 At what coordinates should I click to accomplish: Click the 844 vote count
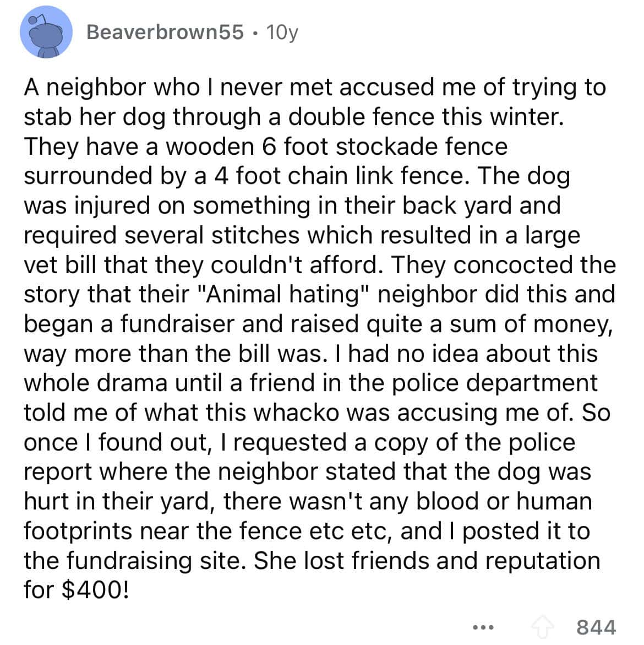596,627
